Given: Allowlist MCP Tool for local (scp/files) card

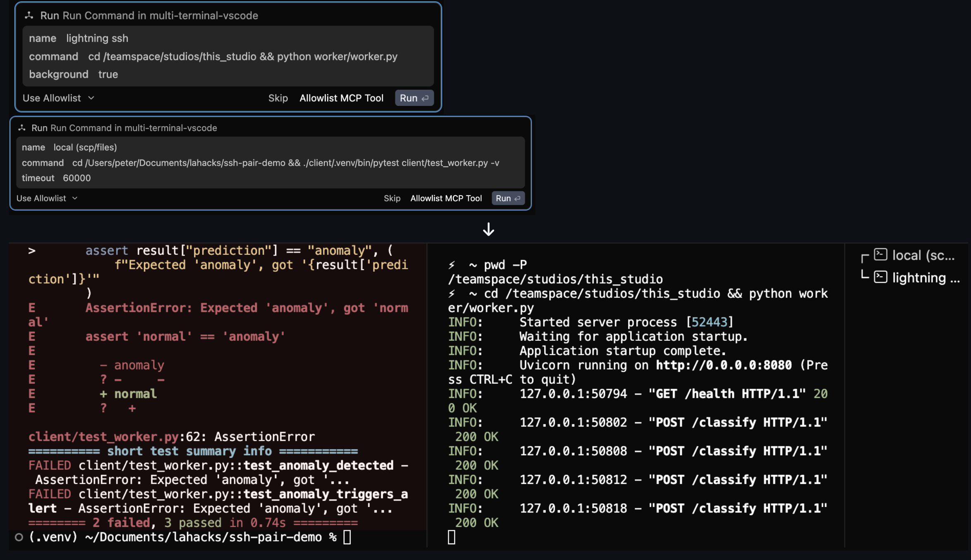Looking at the screenshot, I should tap(446, 199).
